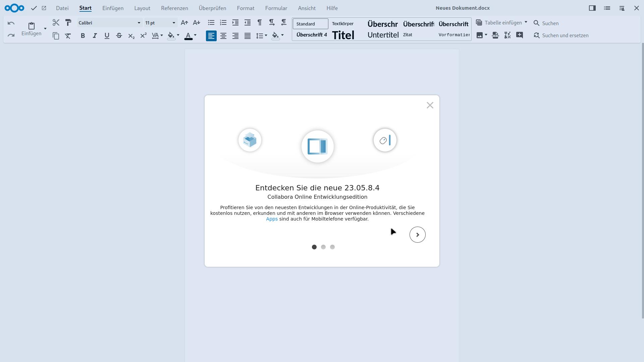Expand insert image dropdown arrow
This screenshot has height=362, width=644.
tap(486, 35)
